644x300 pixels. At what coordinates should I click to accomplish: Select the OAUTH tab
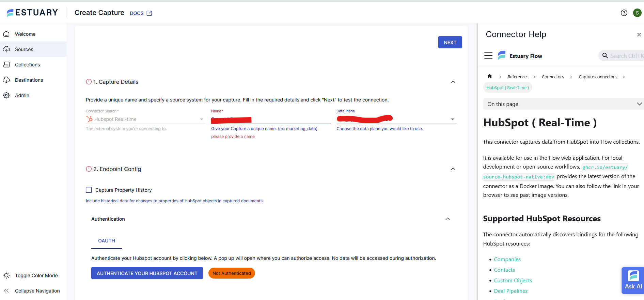click(x=107, y=241)
